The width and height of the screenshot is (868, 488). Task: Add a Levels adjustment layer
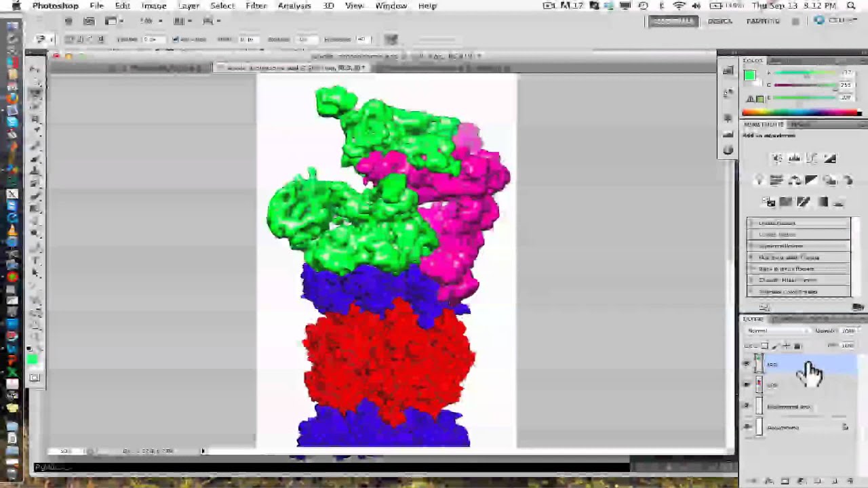point(794,158)
